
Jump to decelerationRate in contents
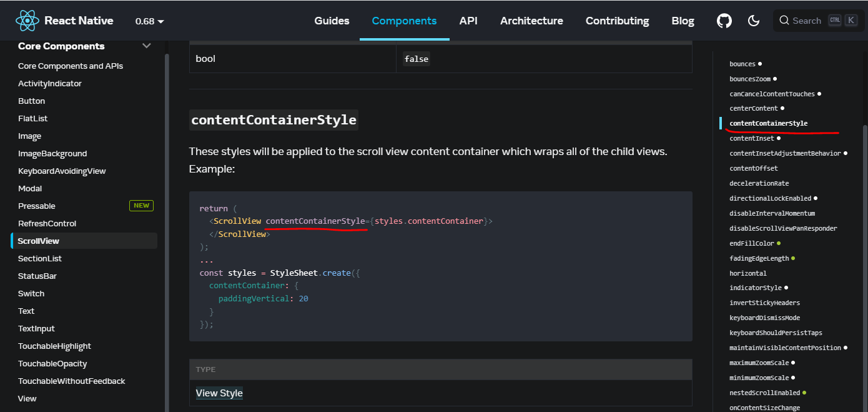click(759, 183)
